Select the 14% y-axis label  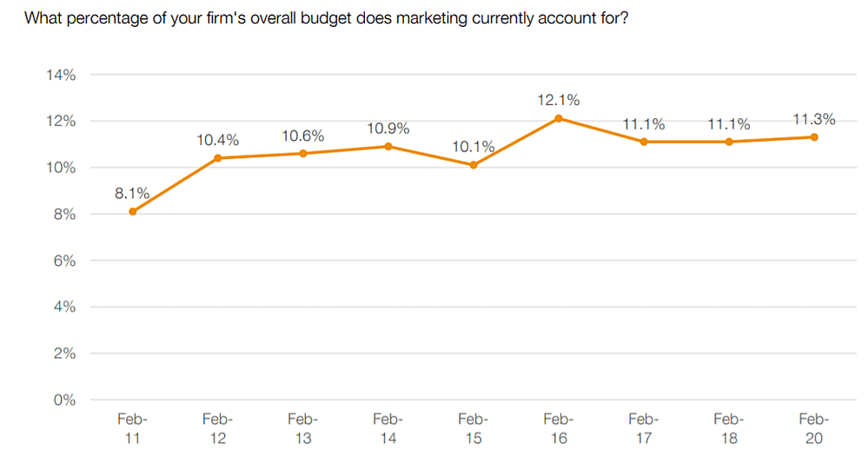click(x=61, y=75)
